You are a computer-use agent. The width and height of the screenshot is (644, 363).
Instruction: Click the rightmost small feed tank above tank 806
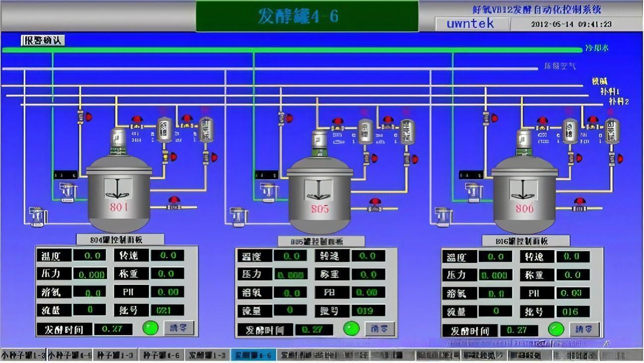(612, 130)
